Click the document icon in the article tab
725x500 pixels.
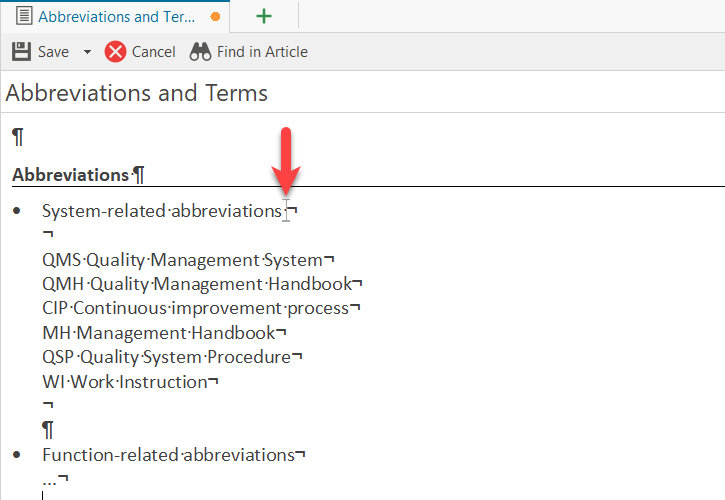pos(24,16)
